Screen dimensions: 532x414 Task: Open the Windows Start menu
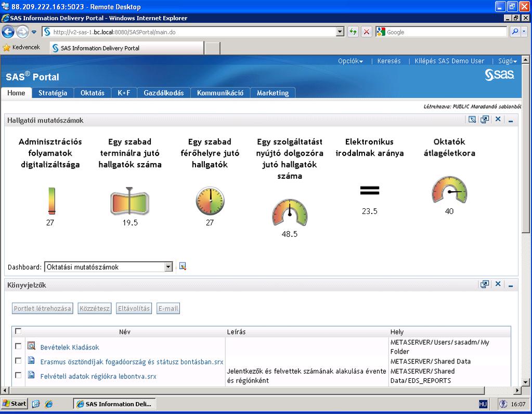(x=15, y=404)
